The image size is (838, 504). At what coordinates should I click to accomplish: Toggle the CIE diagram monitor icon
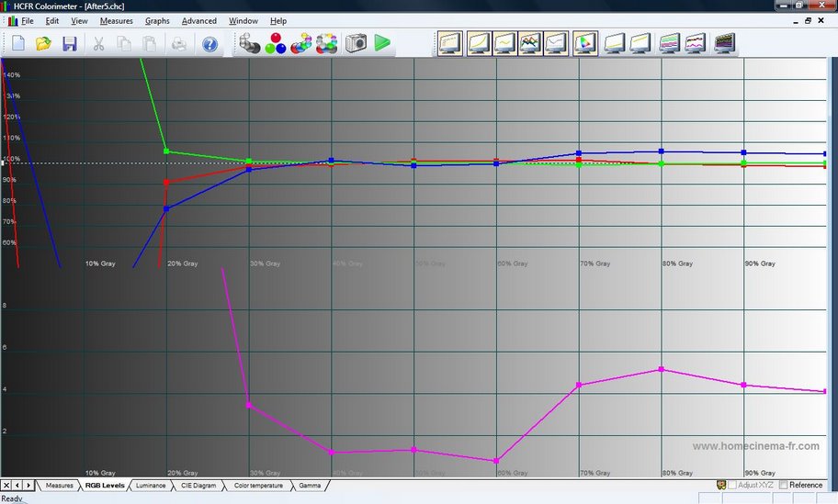585,43
